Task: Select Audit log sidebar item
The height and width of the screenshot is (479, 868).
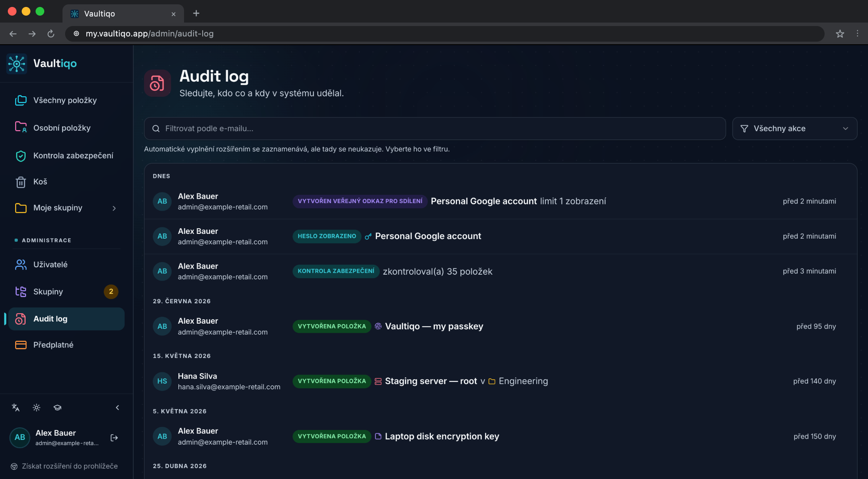Action: (x=66, y=319)
